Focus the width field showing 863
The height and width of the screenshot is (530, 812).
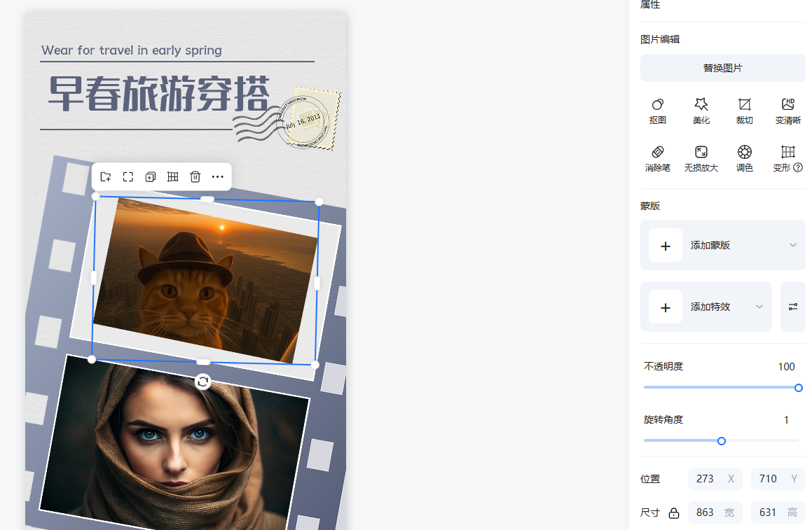click(715, 512)
